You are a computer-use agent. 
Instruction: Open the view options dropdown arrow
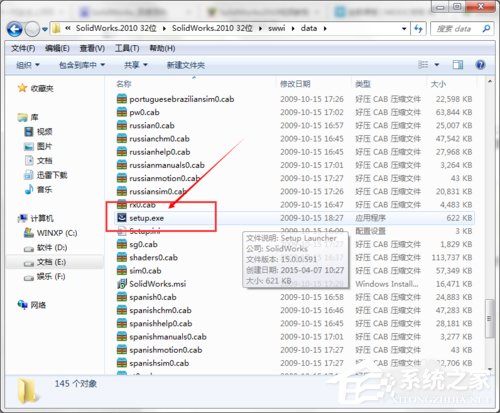[437, 65]
